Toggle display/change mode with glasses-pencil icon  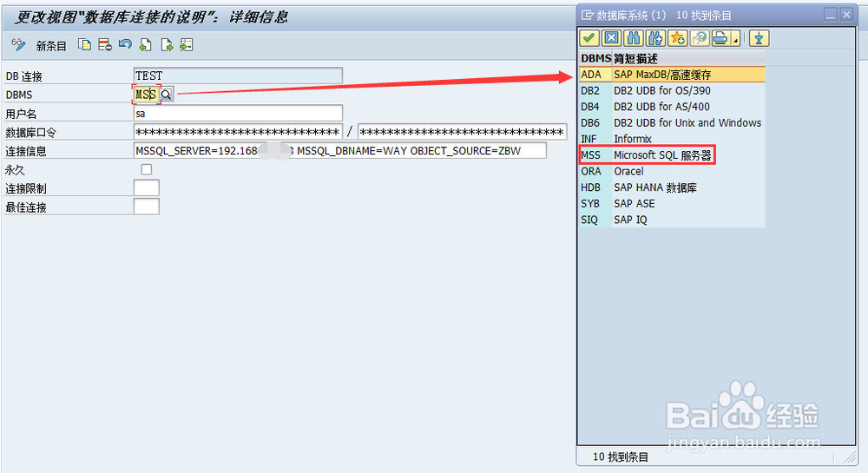point(18,45)
